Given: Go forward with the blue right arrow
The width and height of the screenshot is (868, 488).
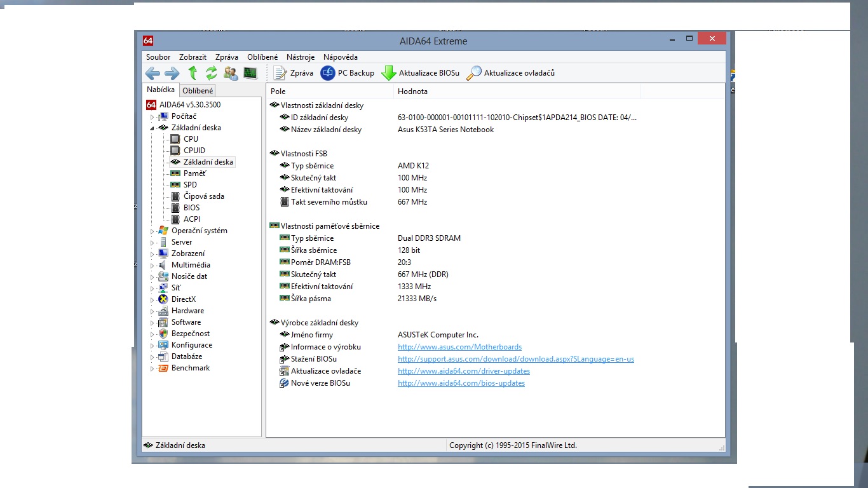Looking at the screenshot, I should pyautogui.click(x=172, y=73).
